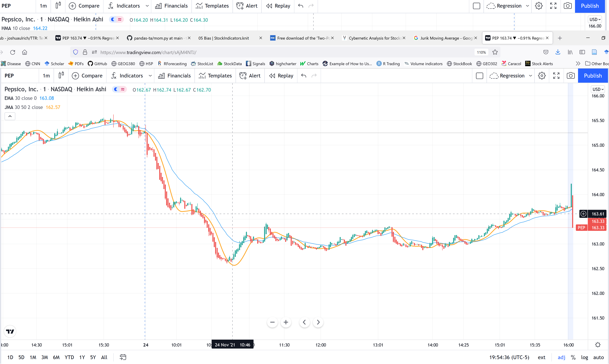Viewport: 609px width, 364px height.
Task: Click the PEP symbol search field
Action: click(20, 76)
